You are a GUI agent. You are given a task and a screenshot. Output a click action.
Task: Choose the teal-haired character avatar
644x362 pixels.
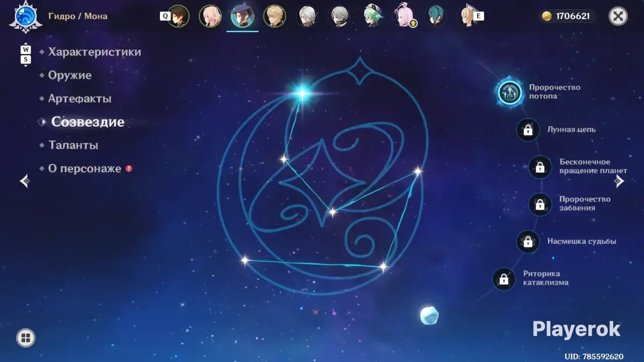[436, 16]
